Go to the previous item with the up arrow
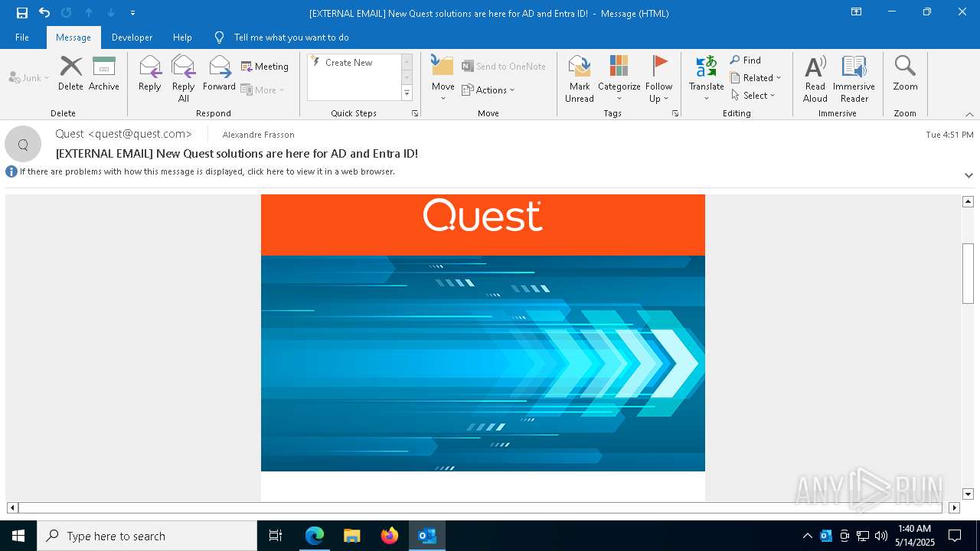 89,13
